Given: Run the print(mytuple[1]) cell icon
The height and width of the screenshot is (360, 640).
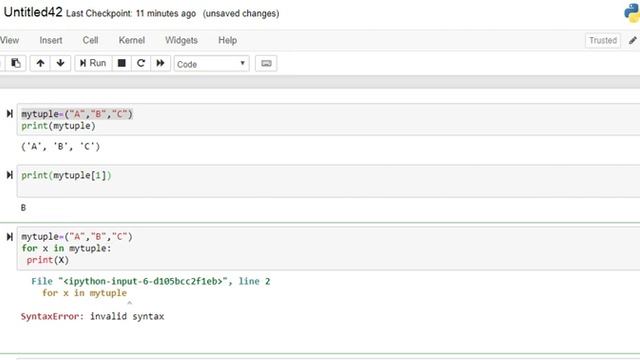Looking at the screenshot, I should (9, 175).
